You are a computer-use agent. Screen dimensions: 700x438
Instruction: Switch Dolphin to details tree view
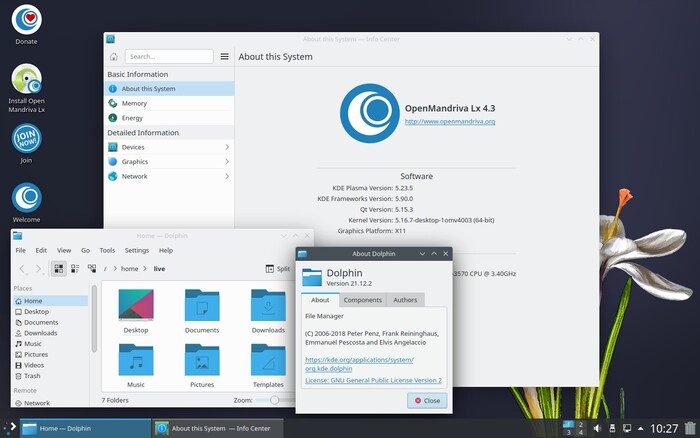[92, 269]
